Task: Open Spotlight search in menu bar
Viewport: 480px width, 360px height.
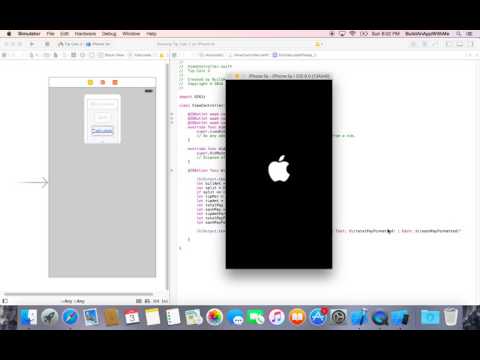Action: pos(459,34)
